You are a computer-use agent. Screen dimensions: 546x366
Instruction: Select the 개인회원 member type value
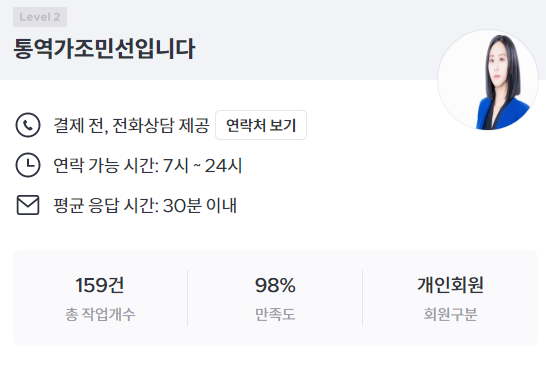click(x=450, y=285)
